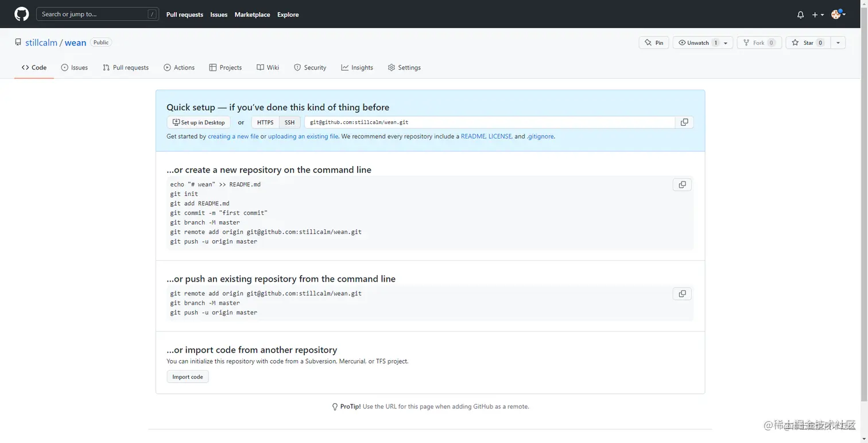Image resolution: width=868 pixels, height=443 pixels.
Task: Click 'git commit -m "first commit"' line
Action: pos(219,213)
